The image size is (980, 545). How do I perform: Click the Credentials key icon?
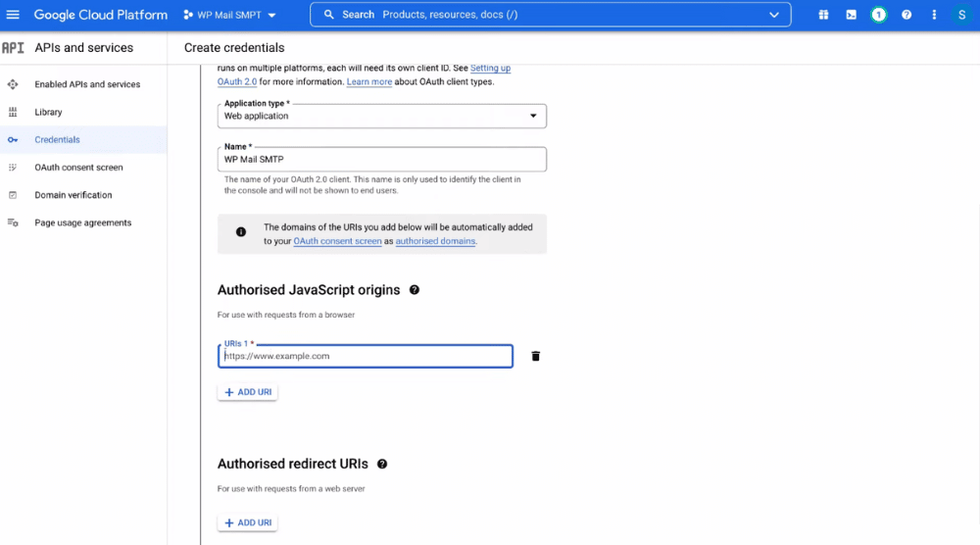click(x=13, y=139)
